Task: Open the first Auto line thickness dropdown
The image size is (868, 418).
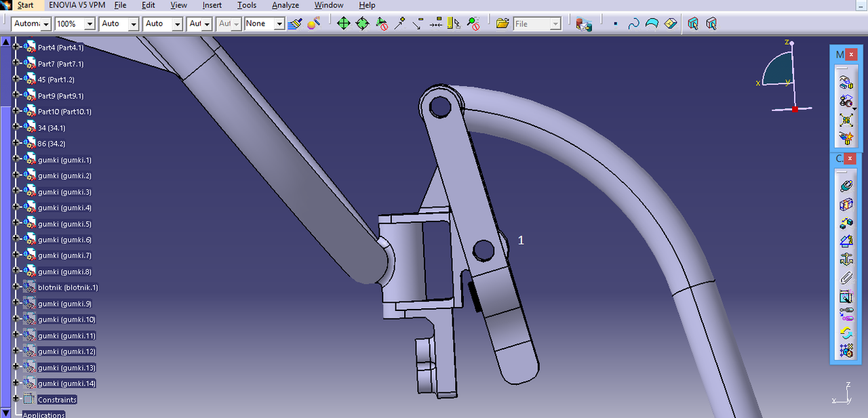Action: pos(134,24)
